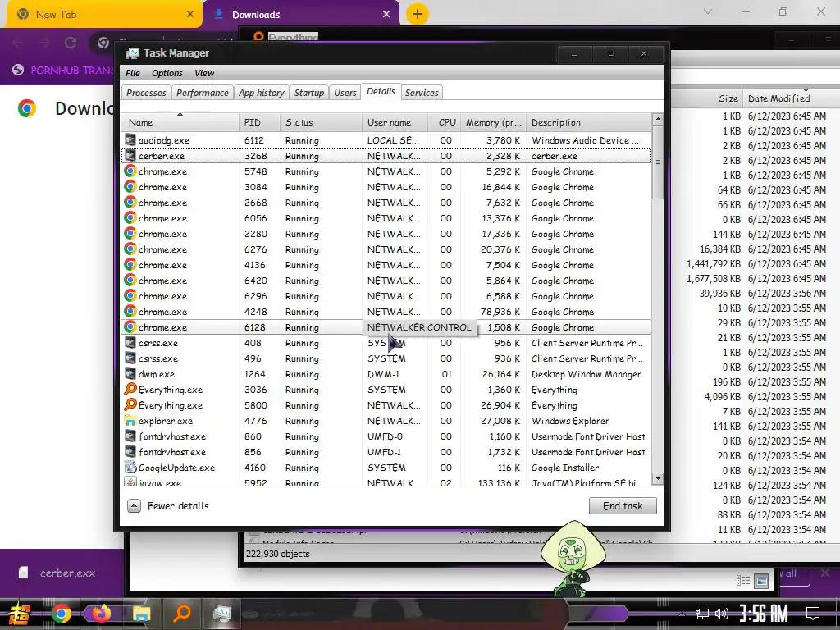840x630 pixels.
Task: Sort Everything list by Date Modified
Action: (x=787, y=98)
